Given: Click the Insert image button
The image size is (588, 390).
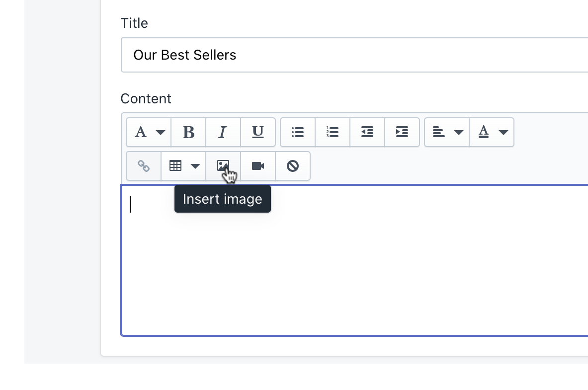Looking at the screenshot, I should (223, 166).
